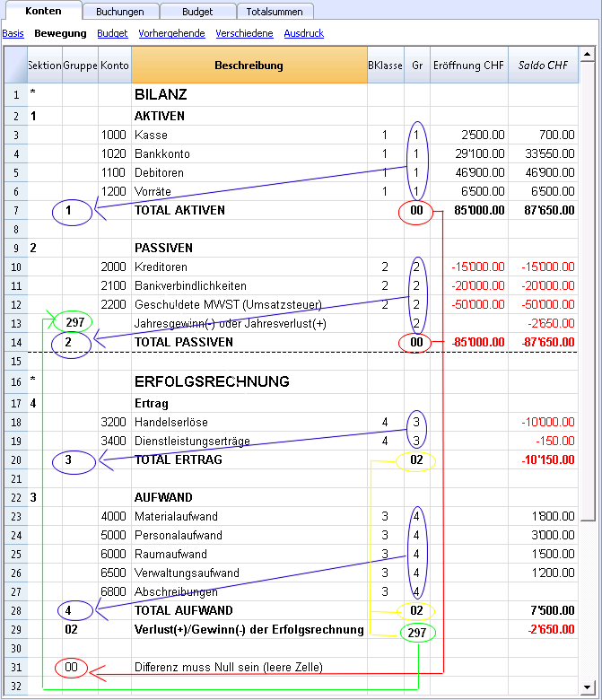Click saldo -10'150.00 of TOTAL ERTRAG
The image size is (602, 700).
point(543,459)
